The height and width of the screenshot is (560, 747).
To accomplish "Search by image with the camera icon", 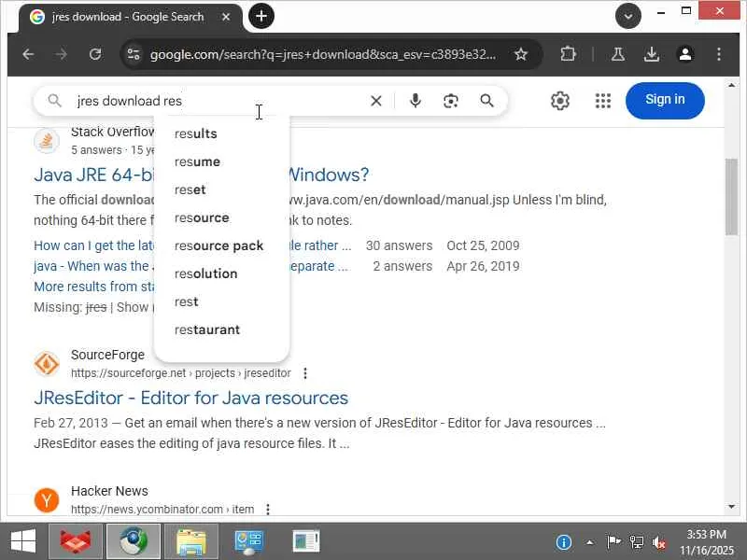I will coord(451,101).
